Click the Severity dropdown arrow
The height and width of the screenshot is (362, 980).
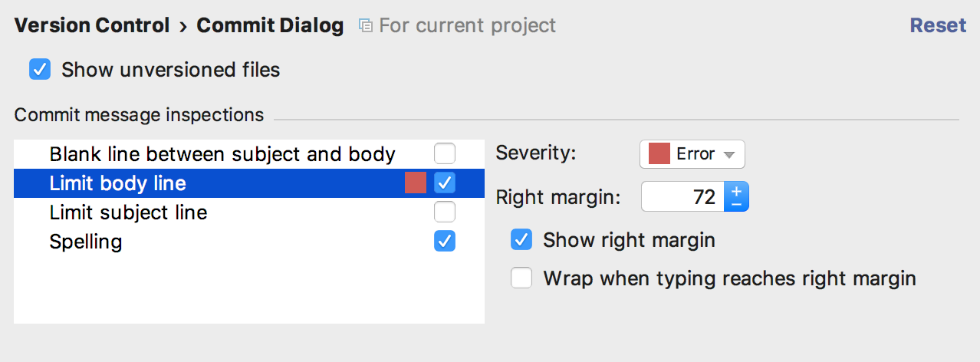[729, 155]
